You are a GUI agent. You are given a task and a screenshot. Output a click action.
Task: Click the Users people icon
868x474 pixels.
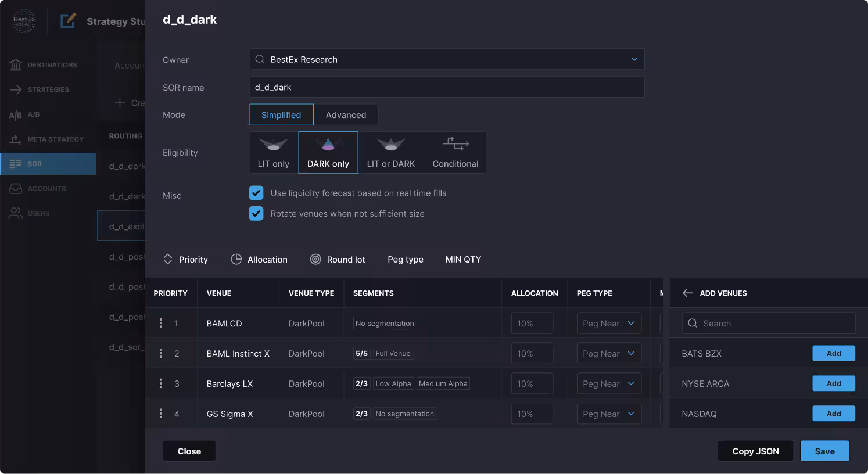(x=16, y=213)
